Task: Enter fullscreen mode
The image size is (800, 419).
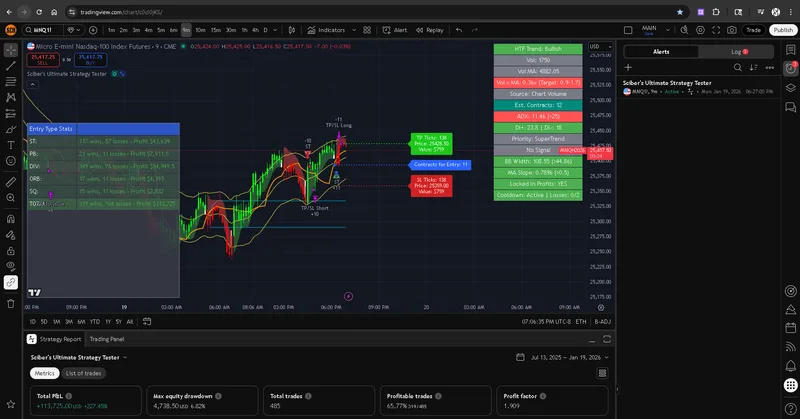Action: pos(716,30)
